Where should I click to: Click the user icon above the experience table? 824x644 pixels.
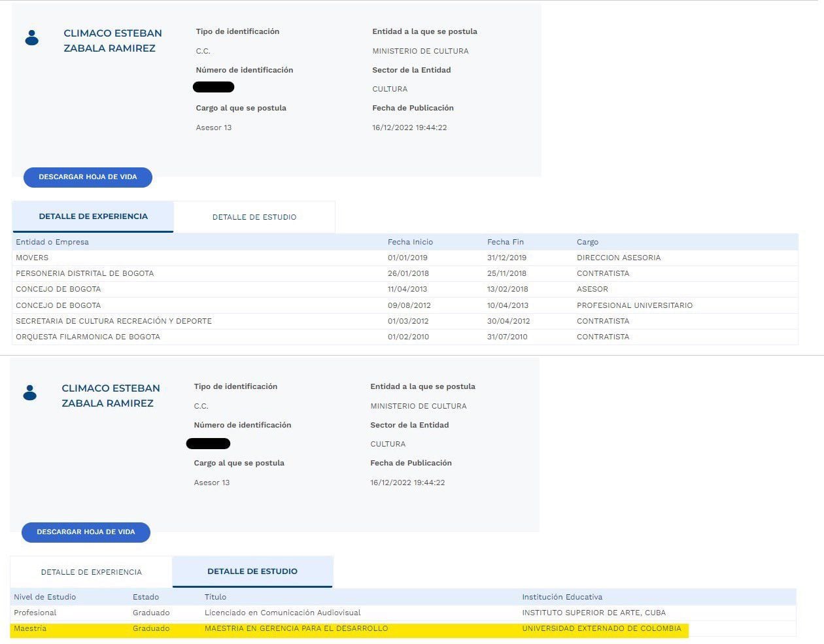pos(31,38)
